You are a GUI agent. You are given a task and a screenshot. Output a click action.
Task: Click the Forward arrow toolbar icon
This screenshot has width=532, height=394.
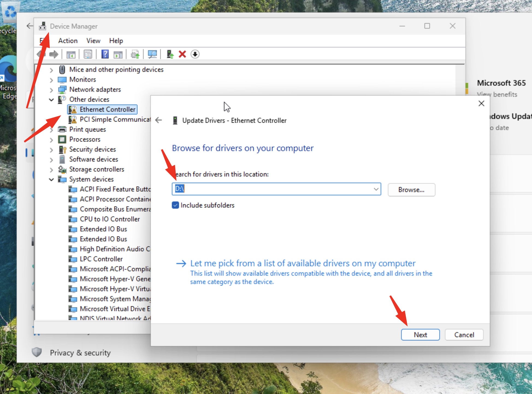point(54,54)
